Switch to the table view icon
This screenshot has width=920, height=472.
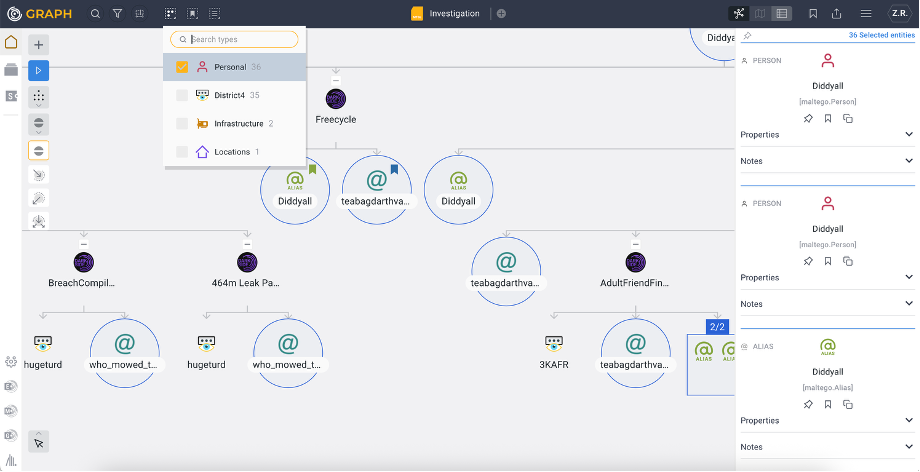(x=781, y=14)
